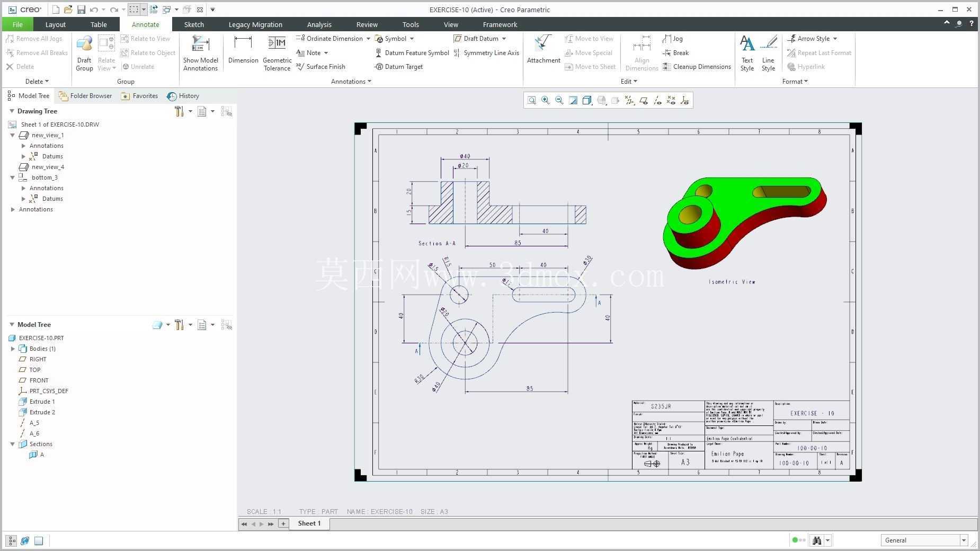Open the Folder Browser tab
Screen dimensions: 980x551
85,96
